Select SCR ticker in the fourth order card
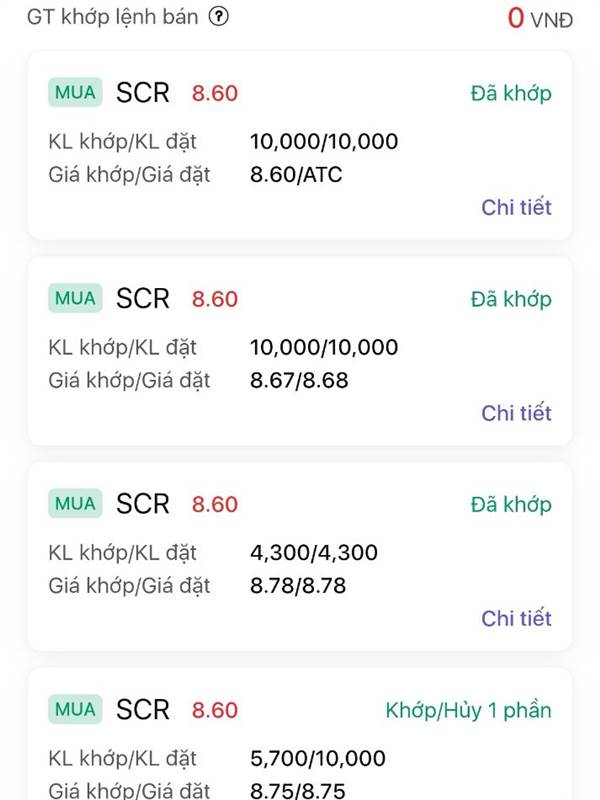This screenshot has height=800, width=600. (143, 710)
